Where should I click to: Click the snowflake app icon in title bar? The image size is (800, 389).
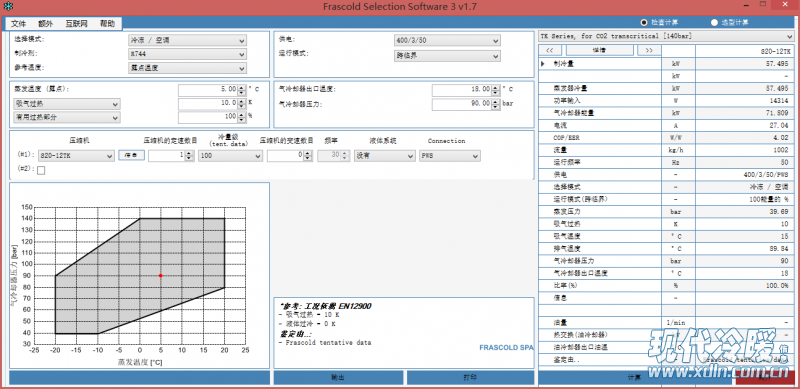coord(7,6)
